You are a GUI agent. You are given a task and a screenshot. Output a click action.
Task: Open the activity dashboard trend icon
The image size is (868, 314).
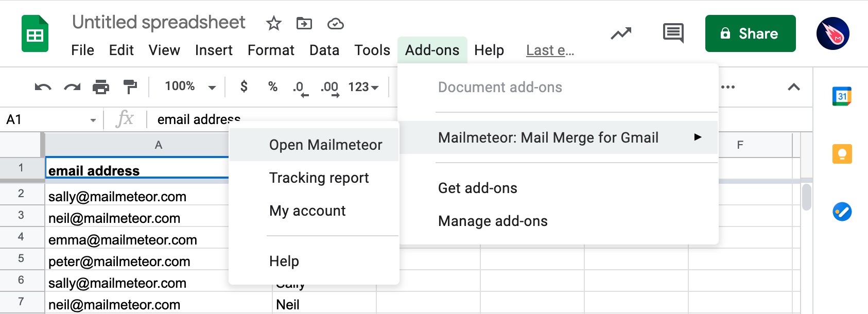(x=621, y=34)
